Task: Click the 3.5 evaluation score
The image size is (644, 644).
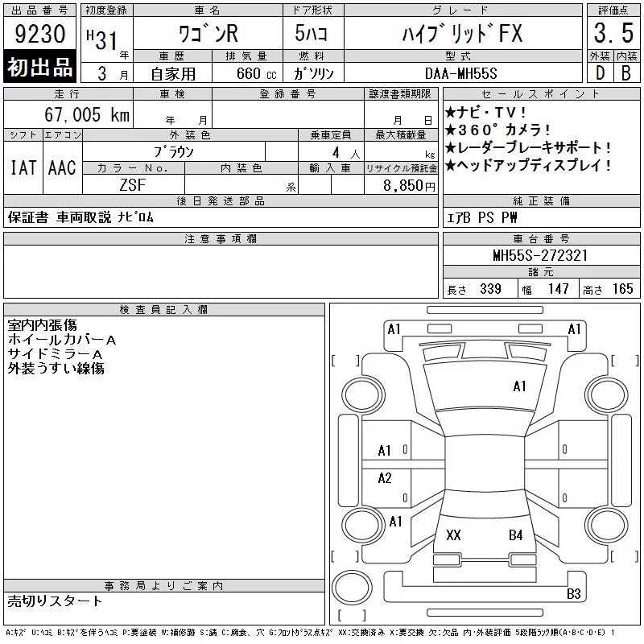Action: pyautogui.click(x=613, y=34)
